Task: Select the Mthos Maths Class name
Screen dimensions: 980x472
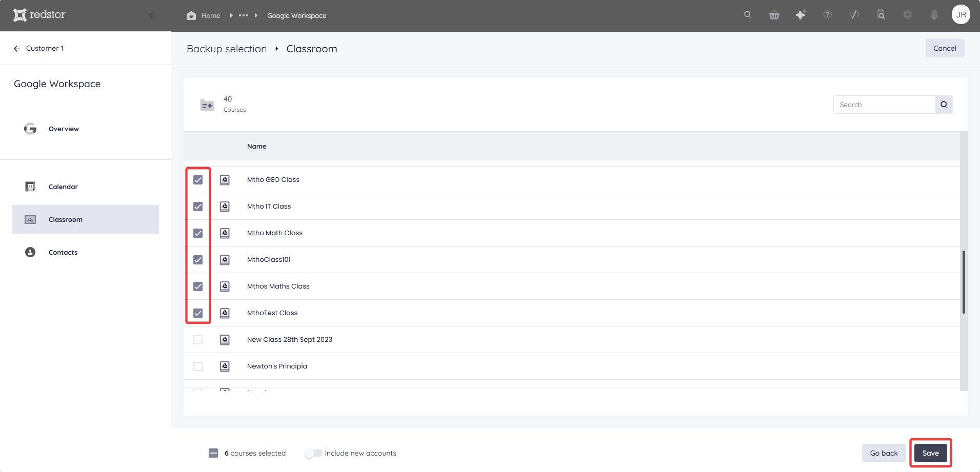Action: tap(278, 286)
